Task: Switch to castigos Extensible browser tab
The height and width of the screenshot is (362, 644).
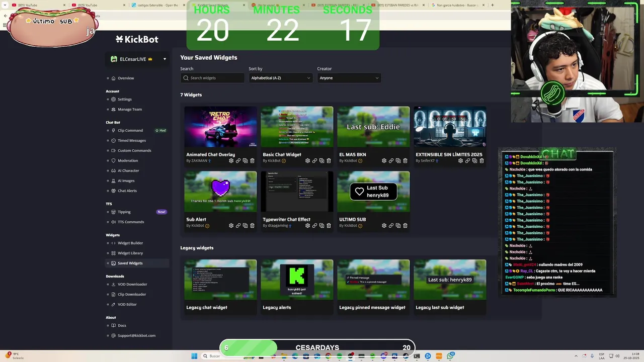Action: (157, 5)
